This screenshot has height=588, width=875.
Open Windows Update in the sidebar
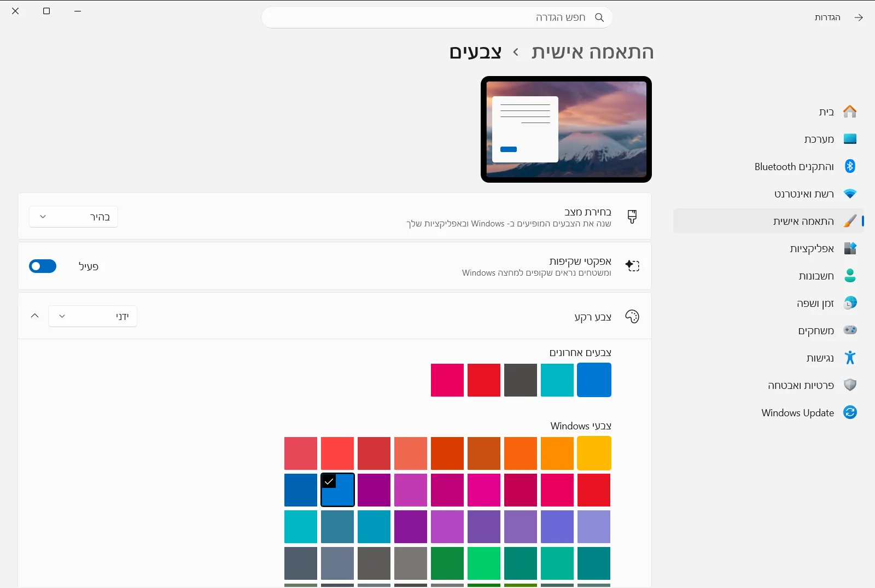[768, 412]
